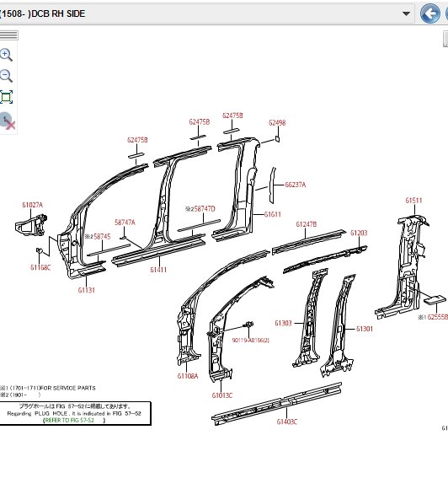Select part number 61303
This screenshot has height=478, width=448.
pyautogui.click(x=283, y=323)
